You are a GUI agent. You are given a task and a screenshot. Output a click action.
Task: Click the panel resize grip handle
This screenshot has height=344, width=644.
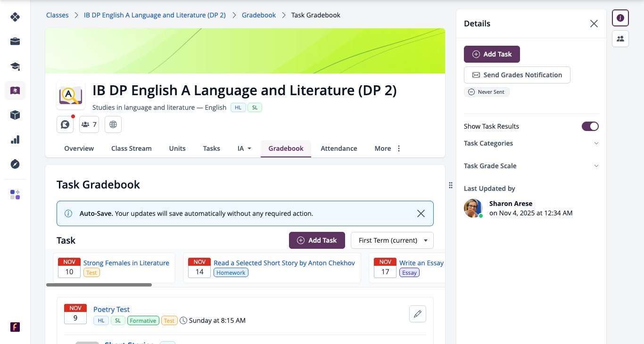point(451,185)
